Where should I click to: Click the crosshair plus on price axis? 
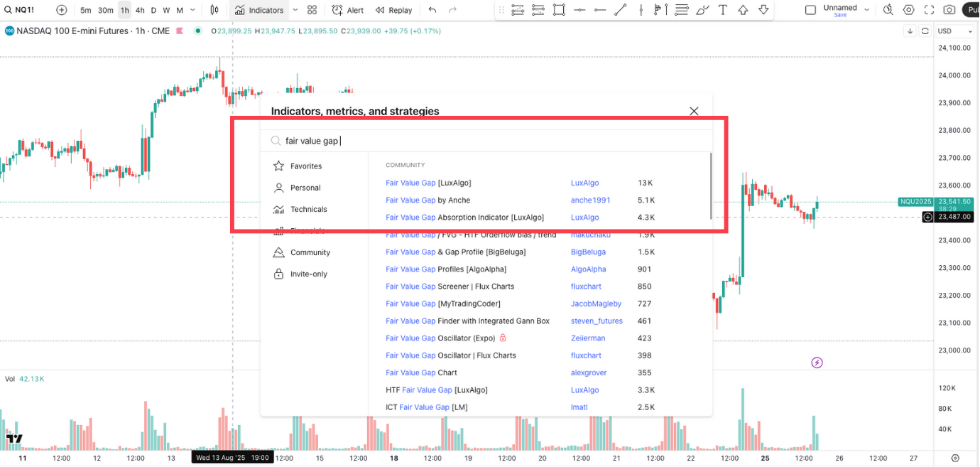point(927,217)
